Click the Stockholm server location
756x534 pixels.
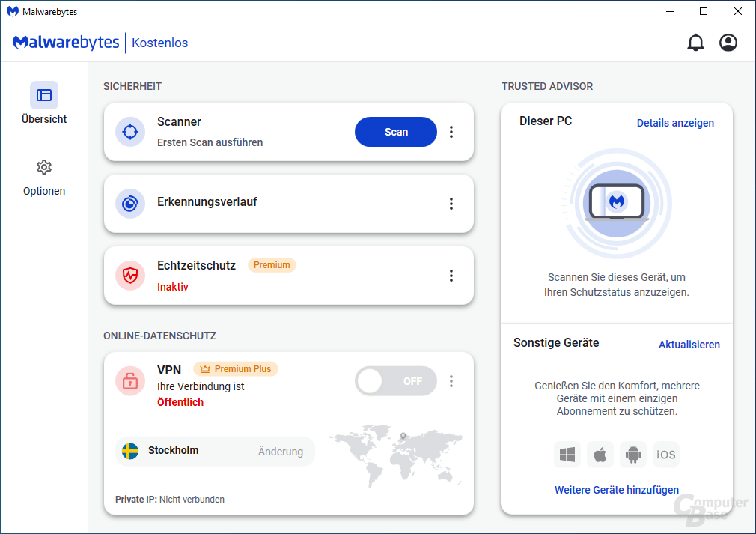(173, 450)
